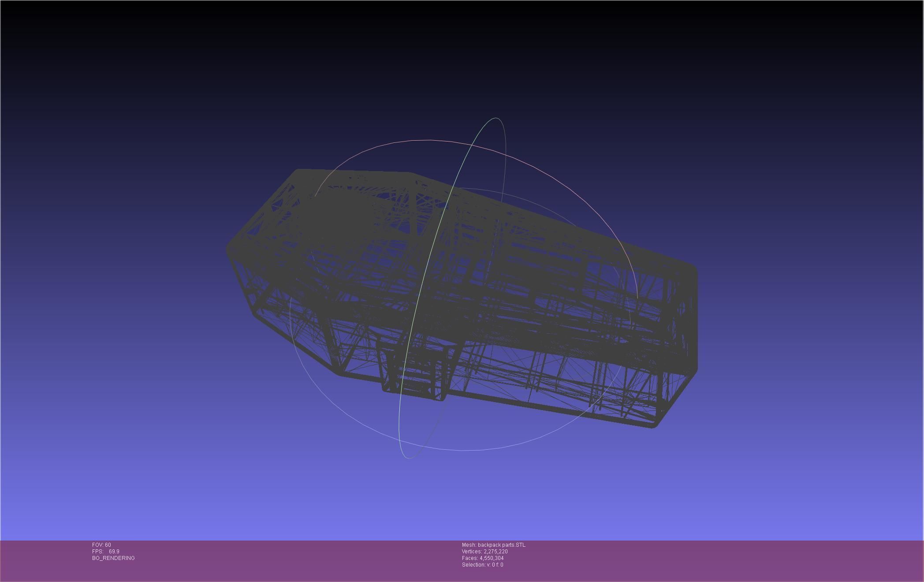This screenshot has width=924, height=582.
Task: Click the FPS 69.9 readout
Action: (x=106, y=552)
